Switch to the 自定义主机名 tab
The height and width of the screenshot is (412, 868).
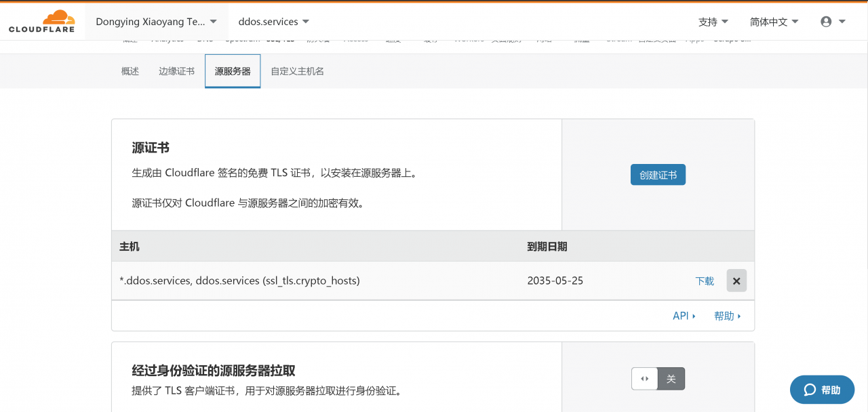click(x=297, y=71)
